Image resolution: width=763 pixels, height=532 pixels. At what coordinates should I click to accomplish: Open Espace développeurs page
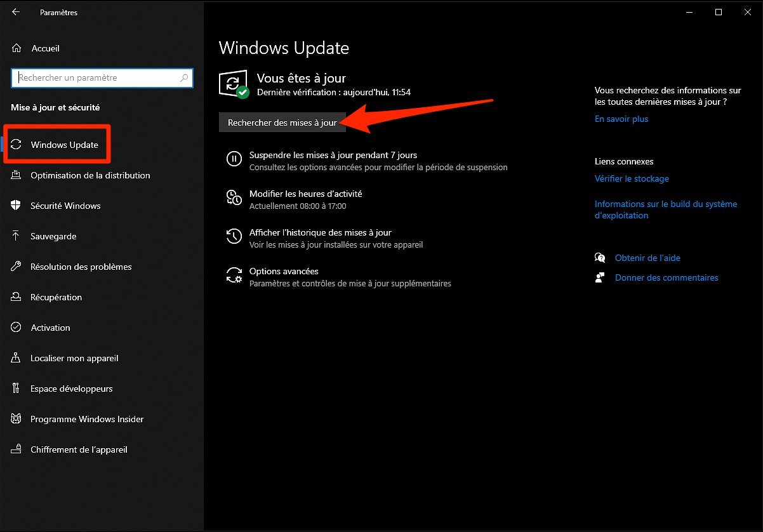72,389
